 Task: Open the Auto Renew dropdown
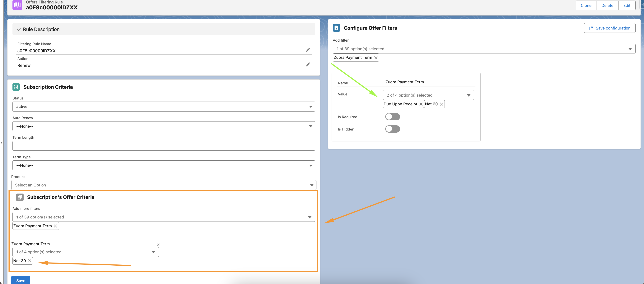pos(164,126)
